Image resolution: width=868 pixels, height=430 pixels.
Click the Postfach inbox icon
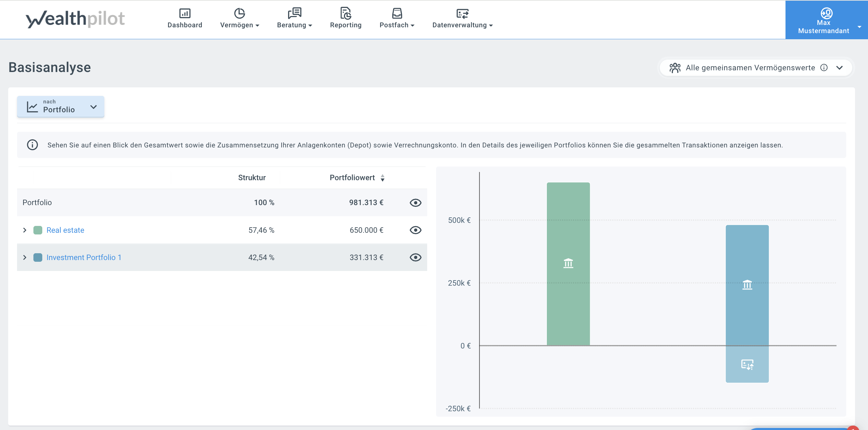click(397, 13)
